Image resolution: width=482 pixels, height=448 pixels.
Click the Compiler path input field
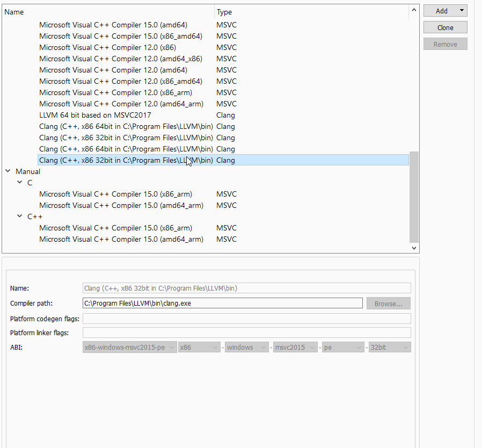[223, 303]
